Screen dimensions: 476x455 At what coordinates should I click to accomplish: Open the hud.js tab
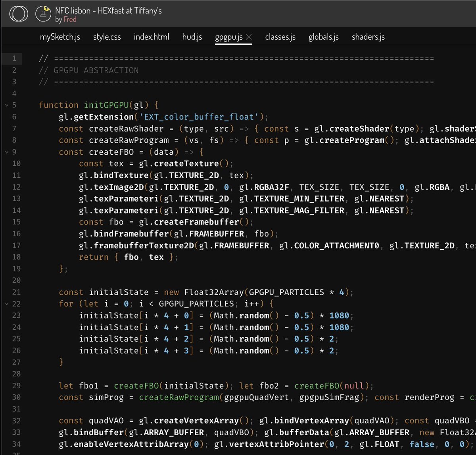[192, 37]
